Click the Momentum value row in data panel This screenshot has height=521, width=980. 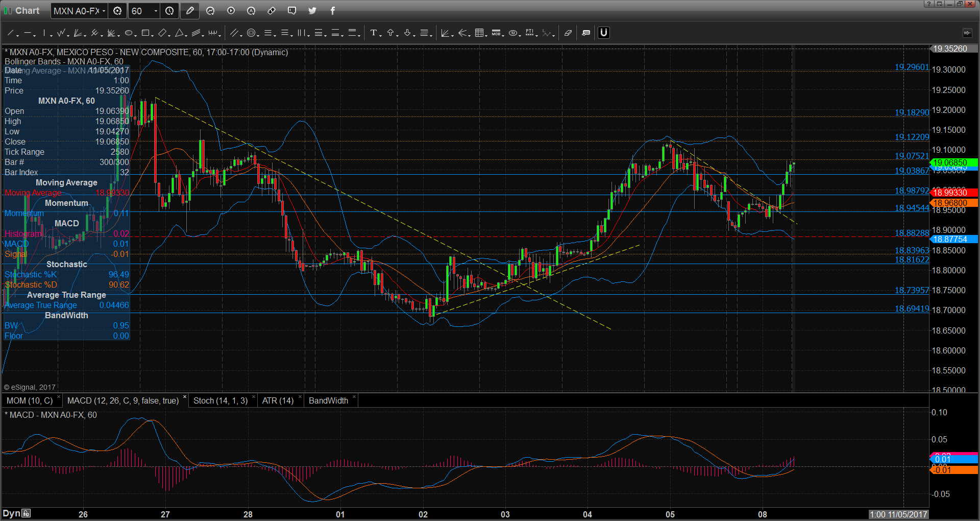[67, 213]
